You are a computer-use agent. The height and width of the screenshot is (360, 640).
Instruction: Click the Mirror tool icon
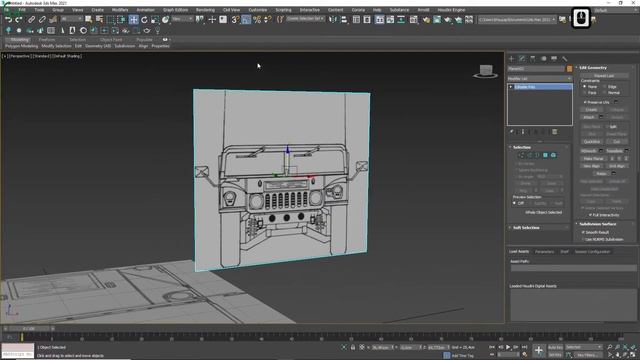click(x=333, y=19)
